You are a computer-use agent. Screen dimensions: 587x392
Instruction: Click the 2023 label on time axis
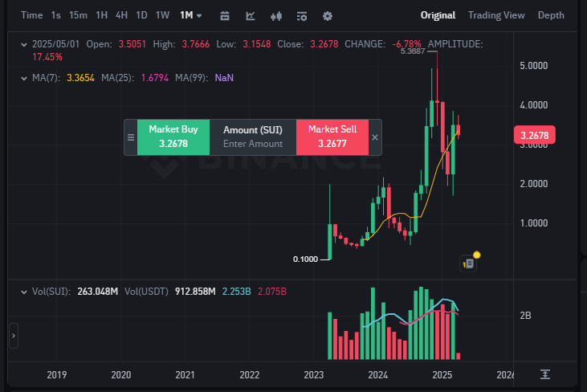(314, 375)
